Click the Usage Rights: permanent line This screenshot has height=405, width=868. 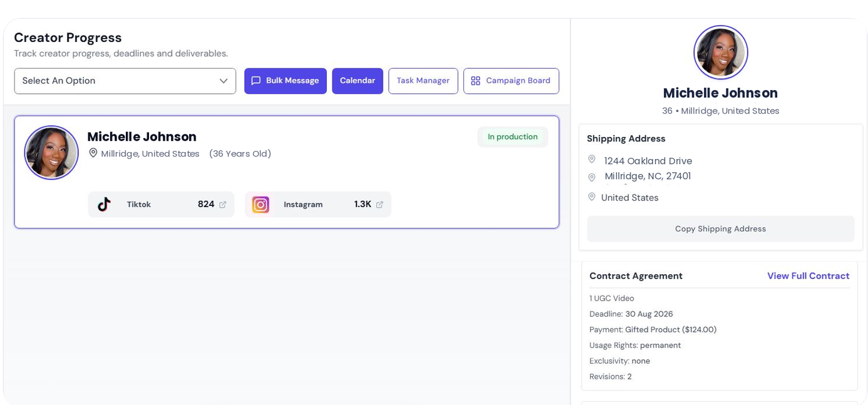tap(635, 346)
